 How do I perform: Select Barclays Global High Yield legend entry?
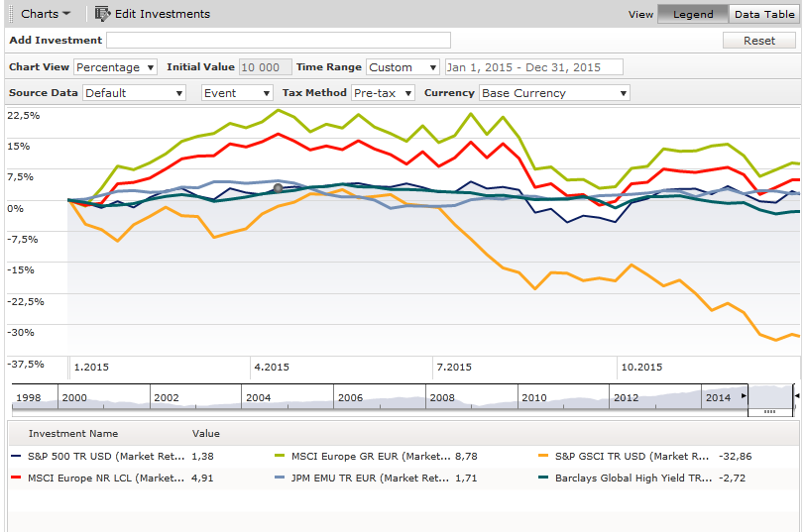pyautogui.click(x=633, y=479)
